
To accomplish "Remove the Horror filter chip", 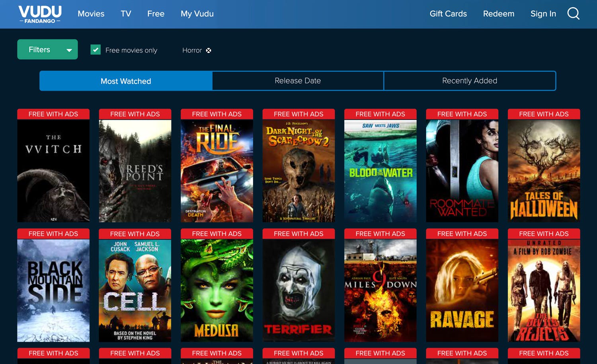I will click(x=209, y=50).
